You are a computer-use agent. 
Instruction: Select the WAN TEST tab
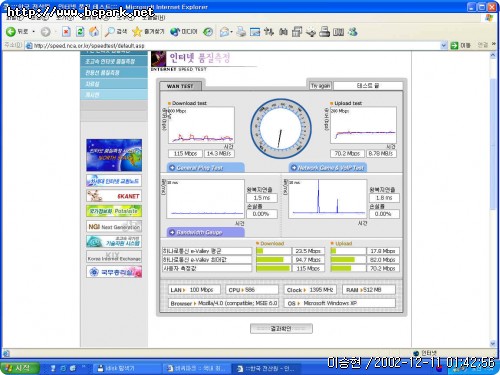[x=180, y=86]
